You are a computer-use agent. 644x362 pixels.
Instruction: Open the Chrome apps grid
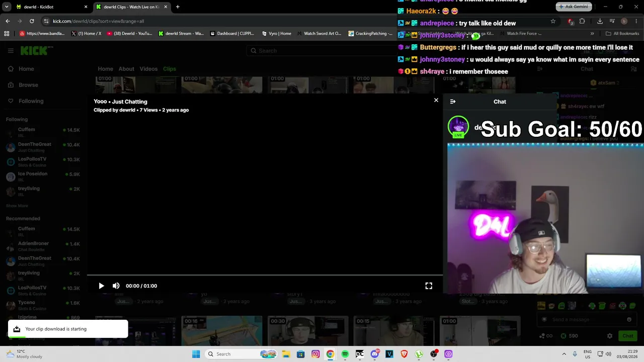7,34
